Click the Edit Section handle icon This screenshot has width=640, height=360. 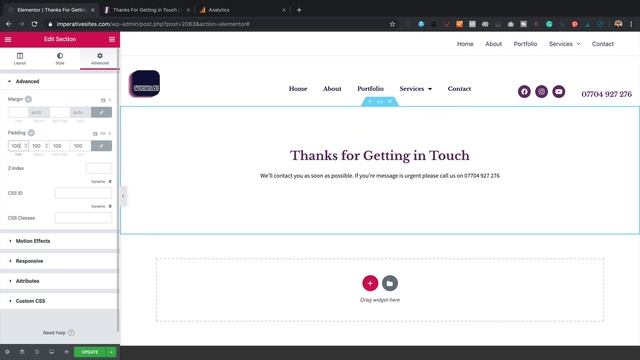380,101
